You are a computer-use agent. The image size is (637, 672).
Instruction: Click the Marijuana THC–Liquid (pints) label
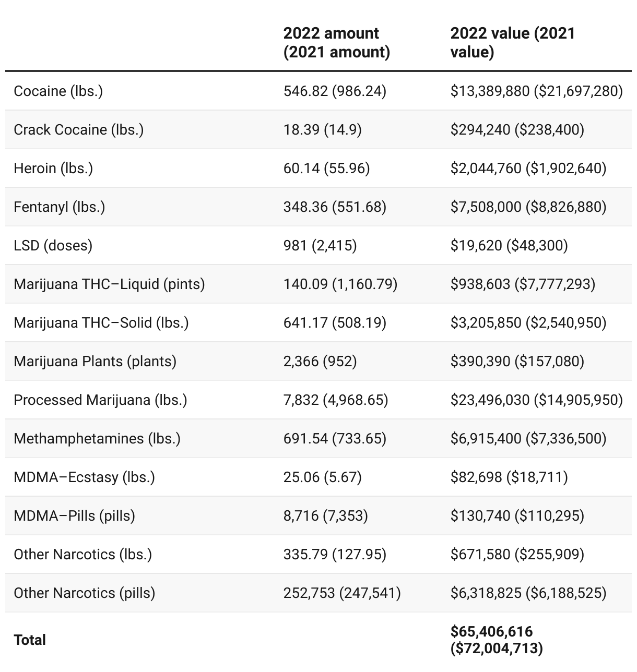point(109,284)
